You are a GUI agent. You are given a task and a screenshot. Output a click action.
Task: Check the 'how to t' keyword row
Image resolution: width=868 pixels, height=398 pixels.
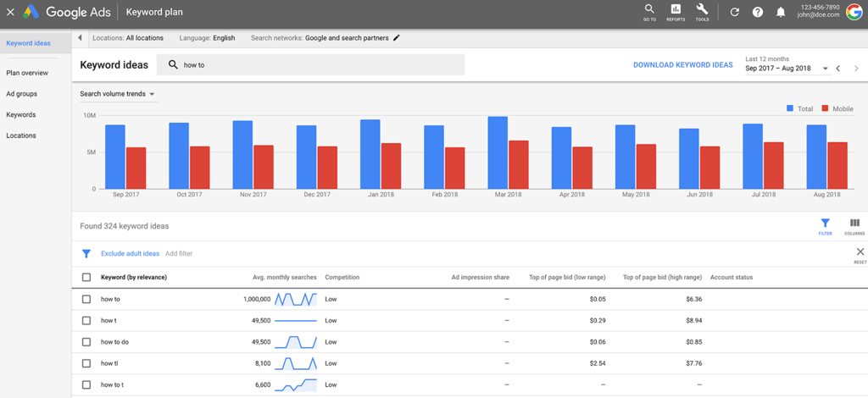pyautogui.click(x=86, y=384)
